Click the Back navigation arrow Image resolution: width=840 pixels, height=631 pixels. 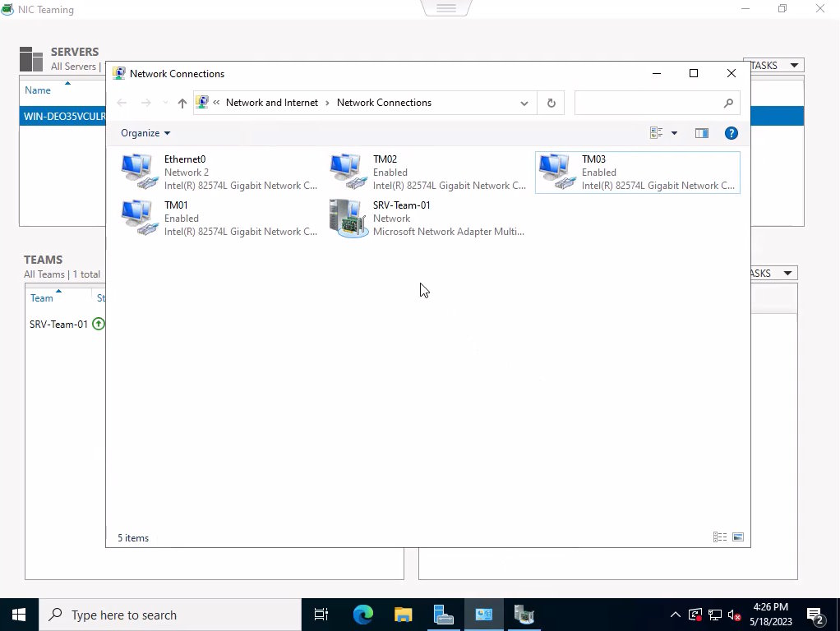pyautogui.click(x=122, y=103)
